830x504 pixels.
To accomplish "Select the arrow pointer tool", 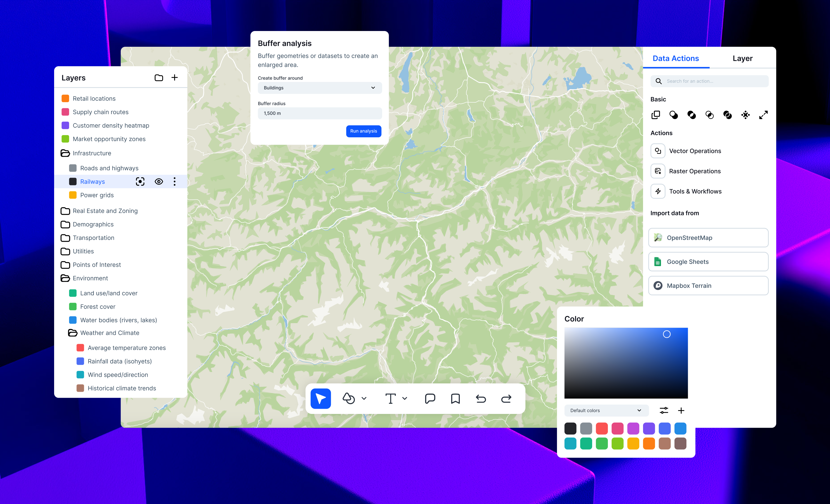I will 320,399.
